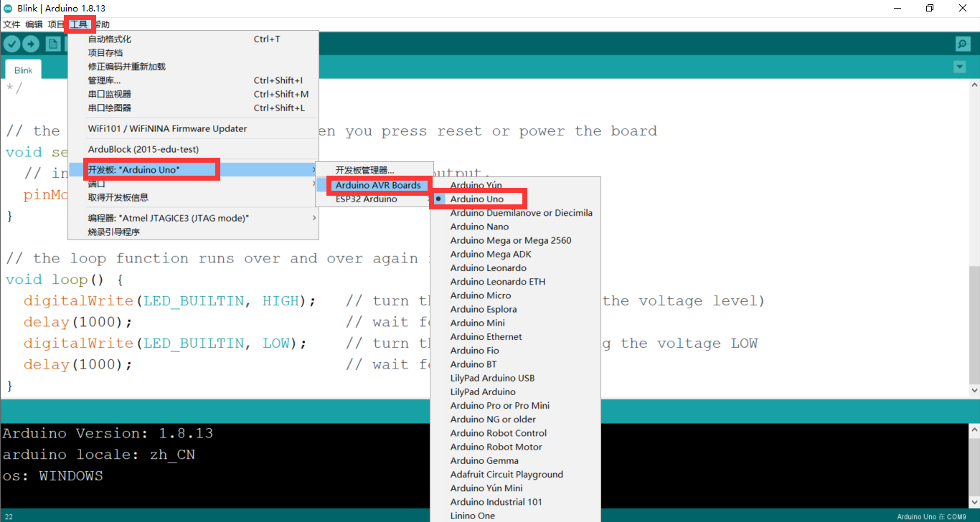Choose 项目存档 menu entry
980x522 pixels.
coord(193,53)
